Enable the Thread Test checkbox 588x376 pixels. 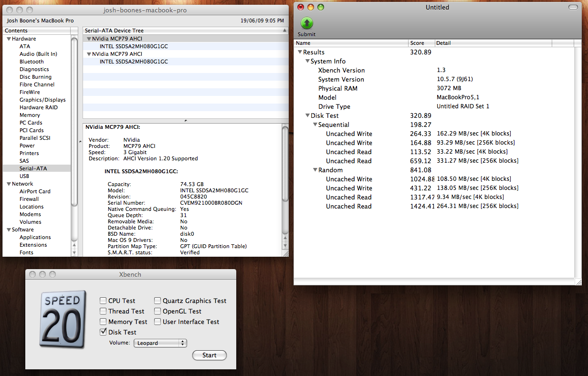coord(103,311)
